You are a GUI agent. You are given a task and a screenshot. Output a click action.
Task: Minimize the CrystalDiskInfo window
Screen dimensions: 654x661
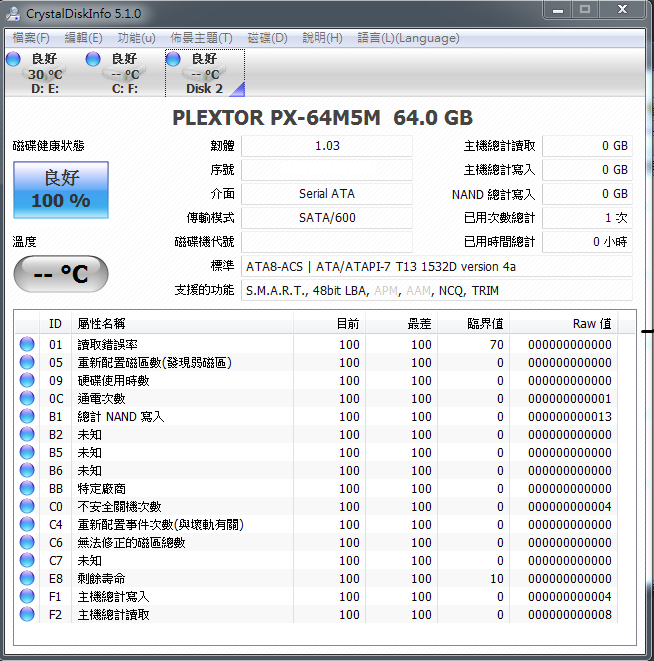tap(557, 10)
